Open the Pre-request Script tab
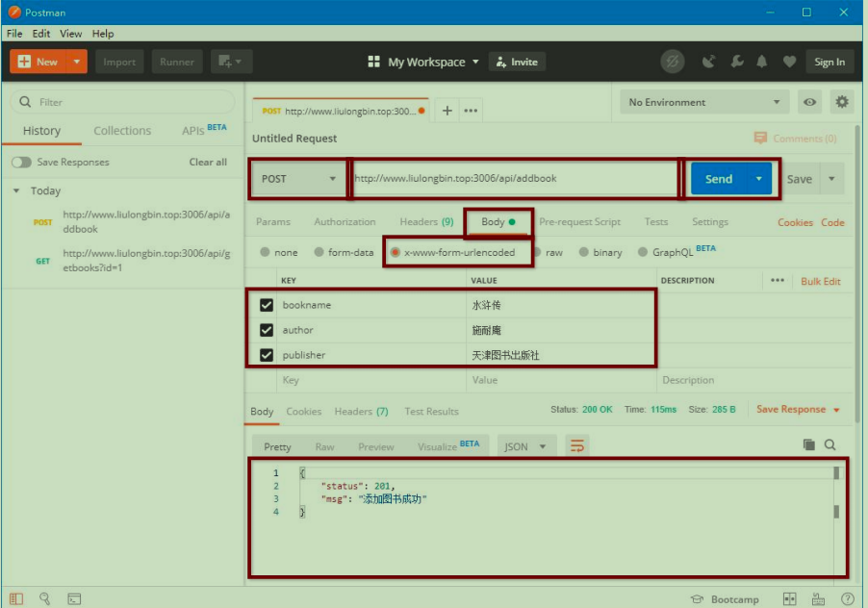 pyautogui.click(x=579, y=222)
